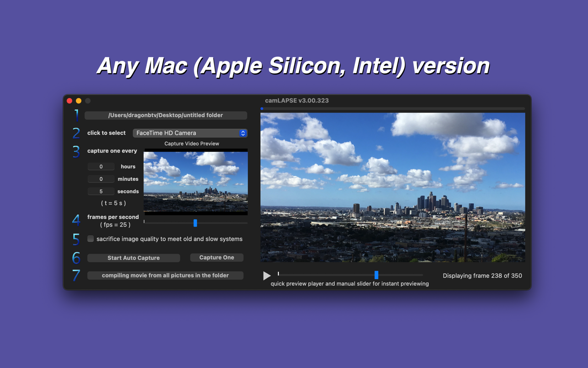588x368 pixels.
Task: Compile movie from all pictures in folder
Action: (x=165, y=276)
